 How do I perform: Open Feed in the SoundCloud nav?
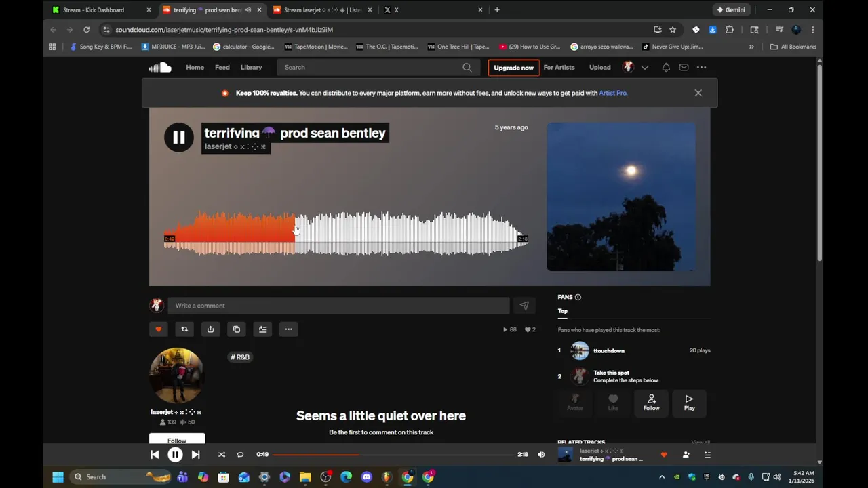(222, 67)
